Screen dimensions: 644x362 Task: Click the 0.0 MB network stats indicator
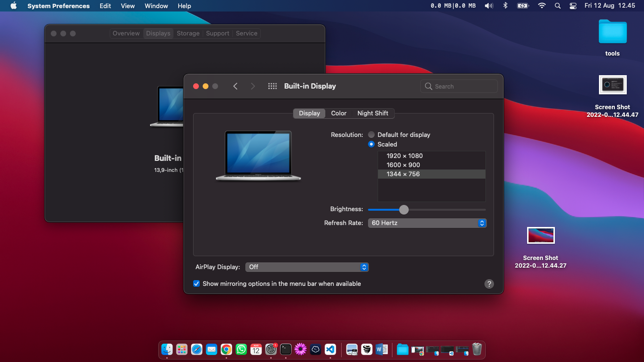453,6
